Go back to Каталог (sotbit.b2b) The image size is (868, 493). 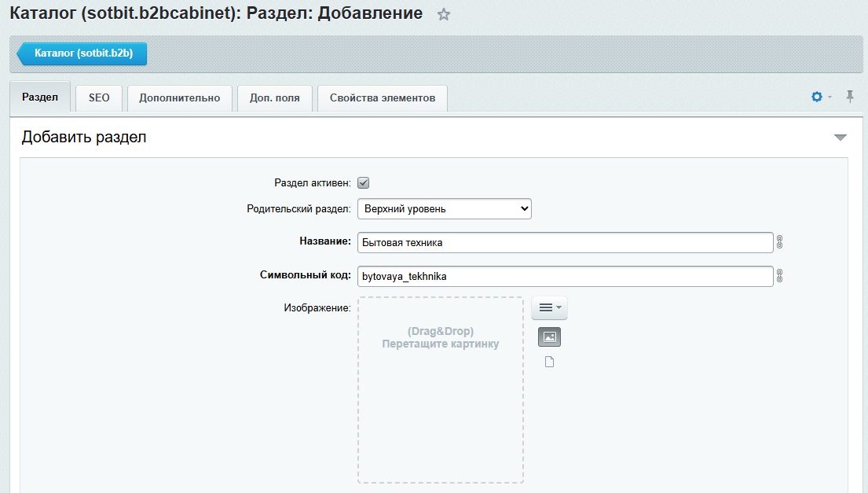[82, 53]
